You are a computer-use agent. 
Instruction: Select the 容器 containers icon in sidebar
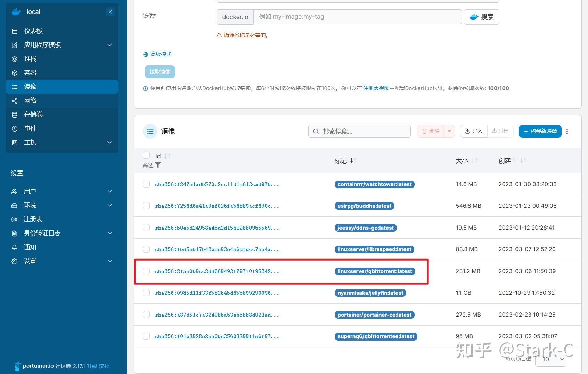(31, 72)
